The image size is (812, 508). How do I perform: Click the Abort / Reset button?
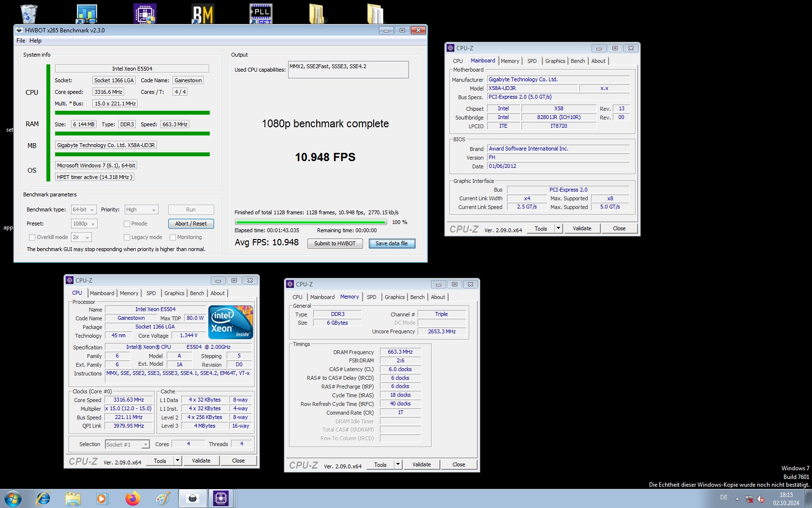click(x=191, y=224)
